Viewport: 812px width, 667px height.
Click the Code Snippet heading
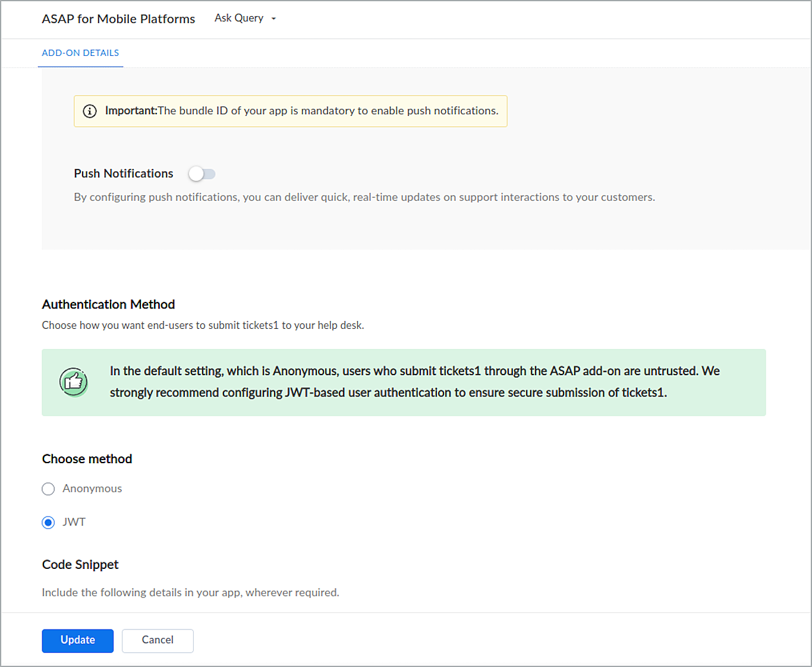tap(80, 565)
